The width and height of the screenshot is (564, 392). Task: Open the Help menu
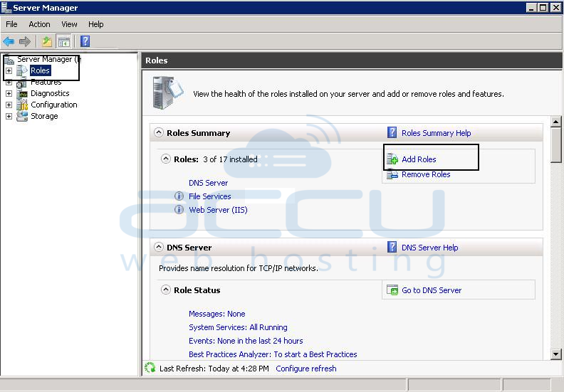coord(95,24)
